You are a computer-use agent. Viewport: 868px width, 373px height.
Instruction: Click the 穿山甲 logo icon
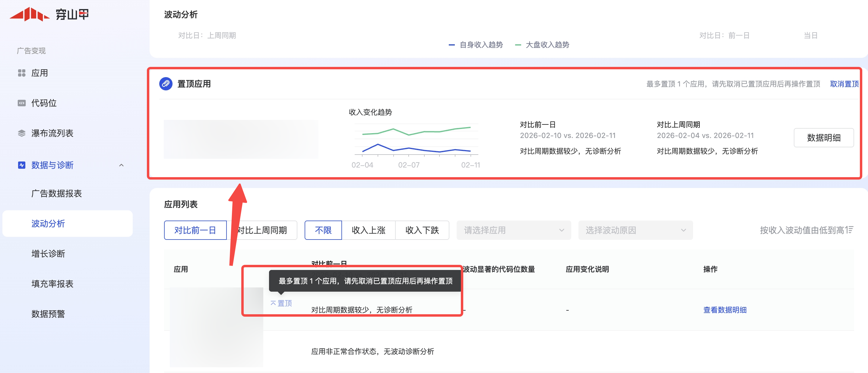30,14
